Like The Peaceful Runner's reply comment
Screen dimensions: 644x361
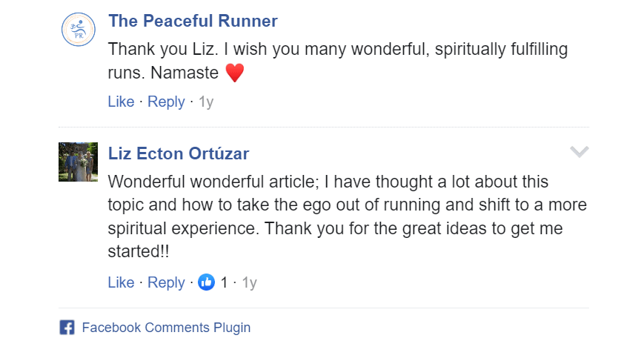coord(121,102)
